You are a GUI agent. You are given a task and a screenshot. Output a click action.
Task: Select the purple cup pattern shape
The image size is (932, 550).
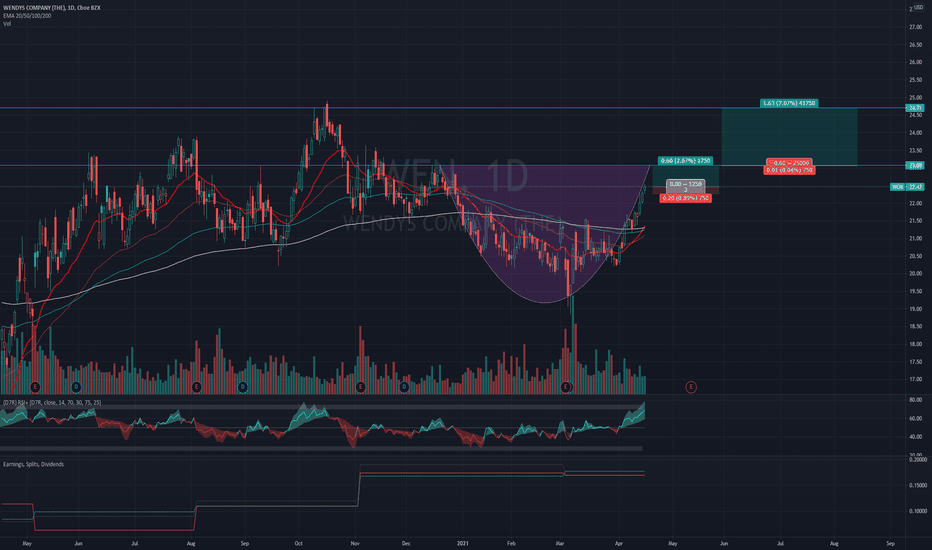pyautogui.click(x=545, y=234)
